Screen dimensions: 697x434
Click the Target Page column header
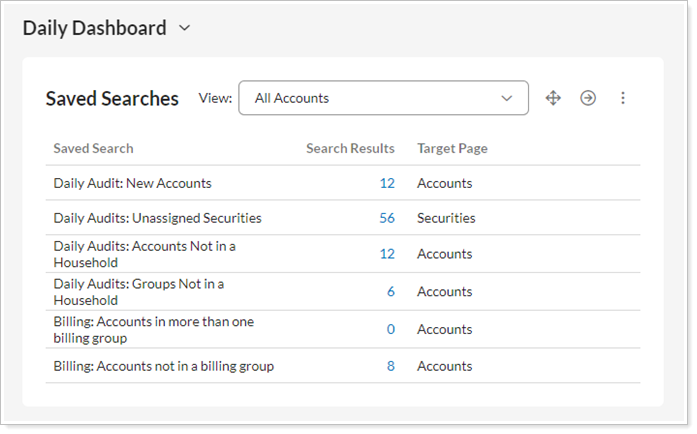452,148
